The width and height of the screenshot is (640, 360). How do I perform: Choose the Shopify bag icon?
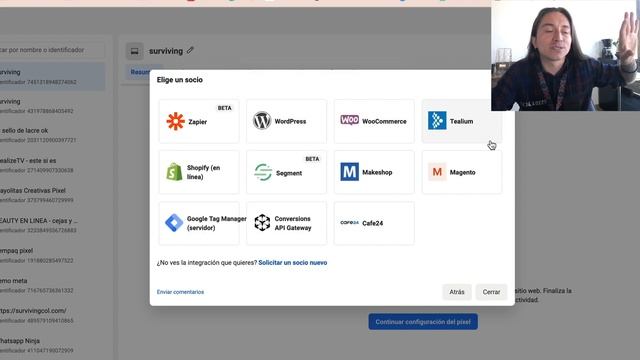[174, 172]
